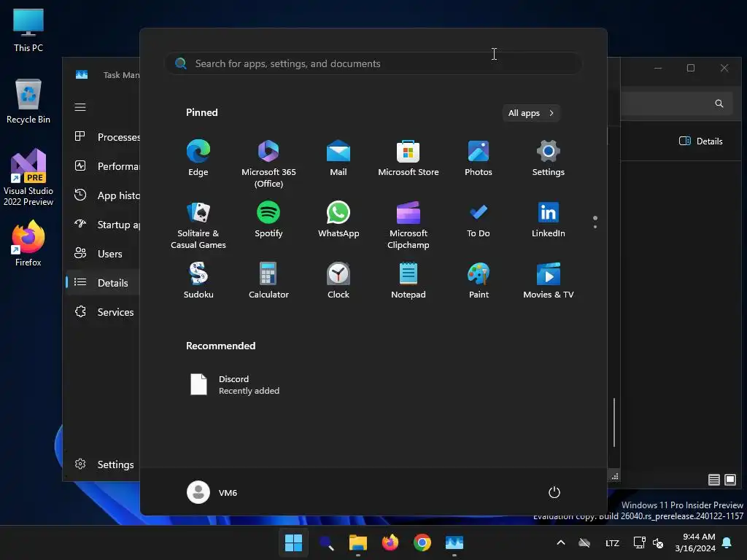Open the To Do app

click(479, 219)
